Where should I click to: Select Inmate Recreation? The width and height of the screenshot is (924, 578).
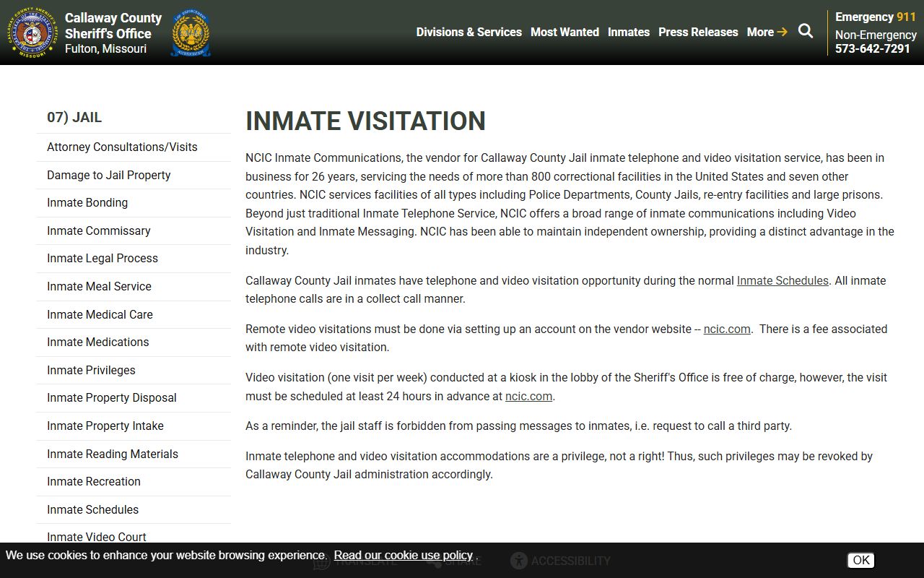point(134,481)
